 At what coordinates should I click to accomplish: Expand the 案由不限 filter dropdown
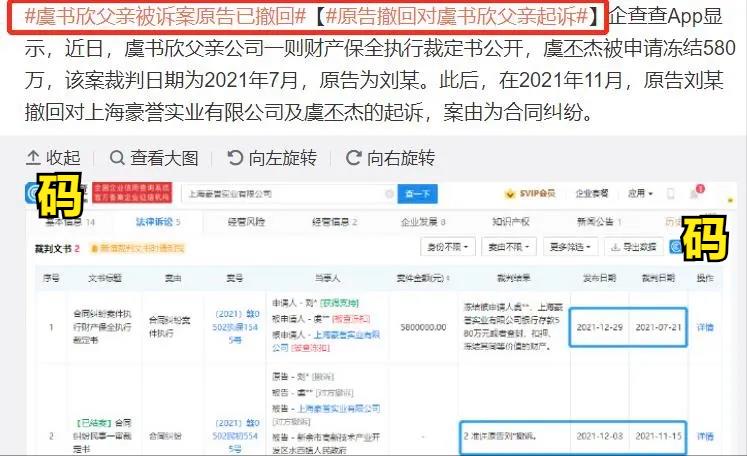[x=509, y=247]
